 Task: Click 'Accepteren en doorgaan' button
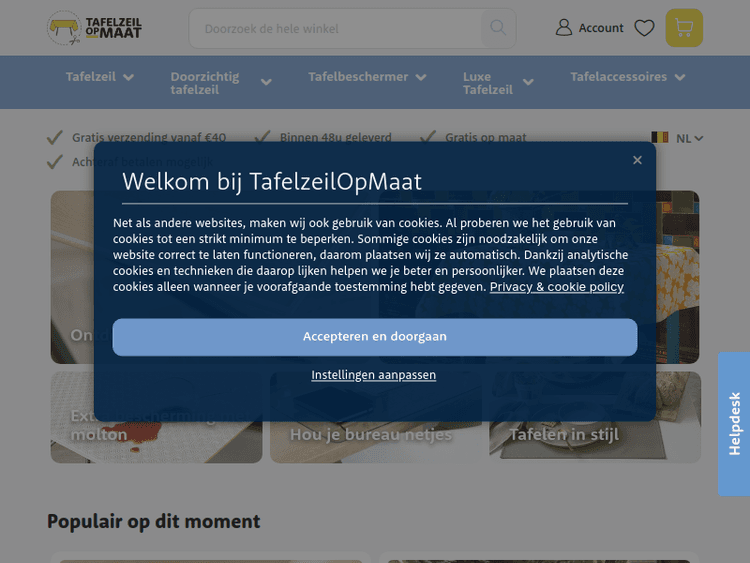tap(375, 337)
